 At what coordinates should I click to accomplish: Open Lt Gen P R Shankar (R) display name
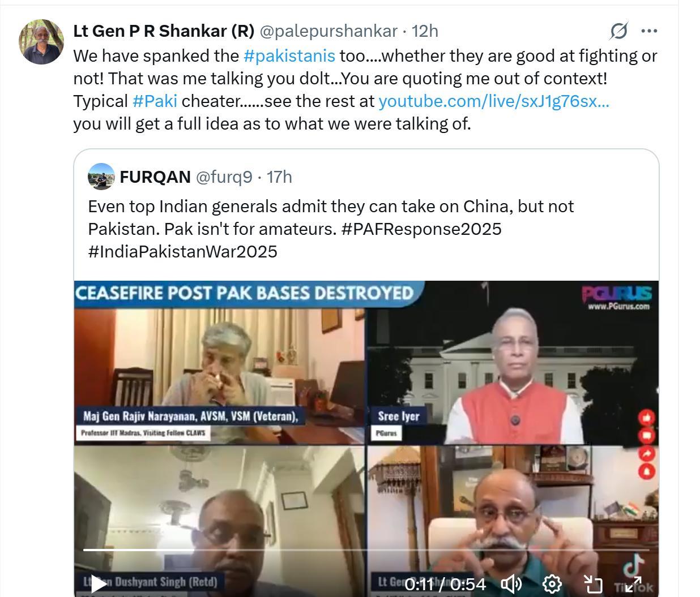pos(164,31)
